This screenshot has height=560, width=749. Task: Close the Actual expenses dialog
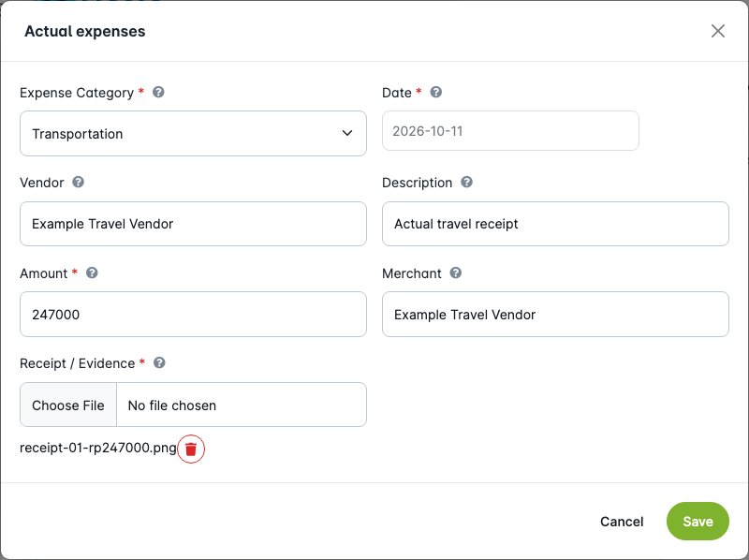[718, 31]
